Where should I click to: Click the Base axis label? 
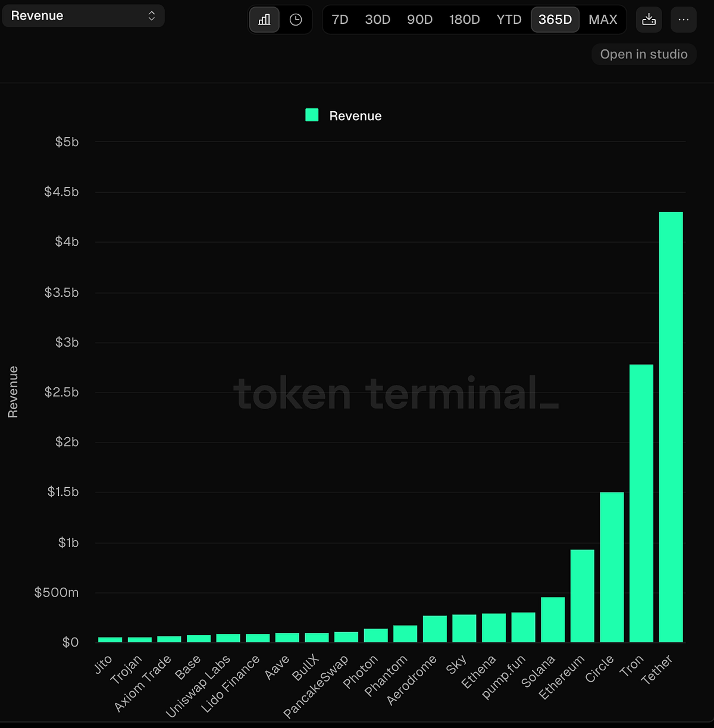click(189, 667)
